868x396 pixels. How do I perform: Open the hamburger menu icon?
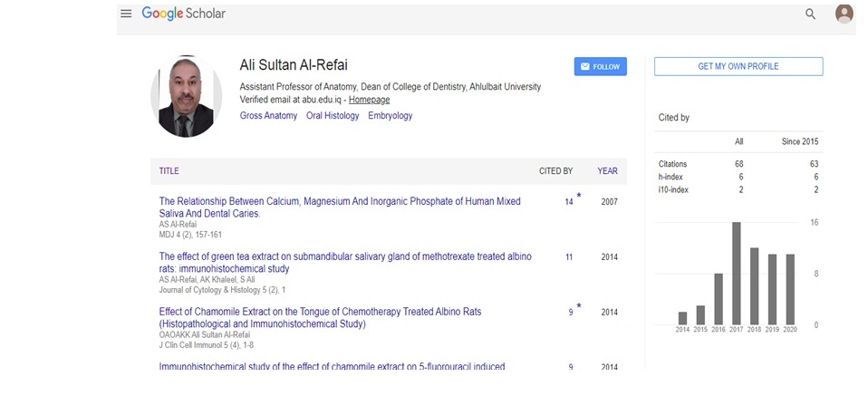[x=126, y=14]
